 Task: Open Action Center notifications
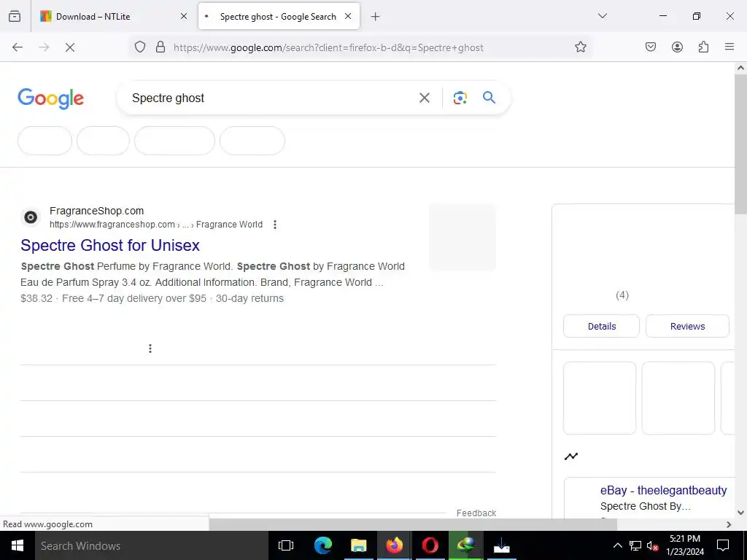point(723,545)
